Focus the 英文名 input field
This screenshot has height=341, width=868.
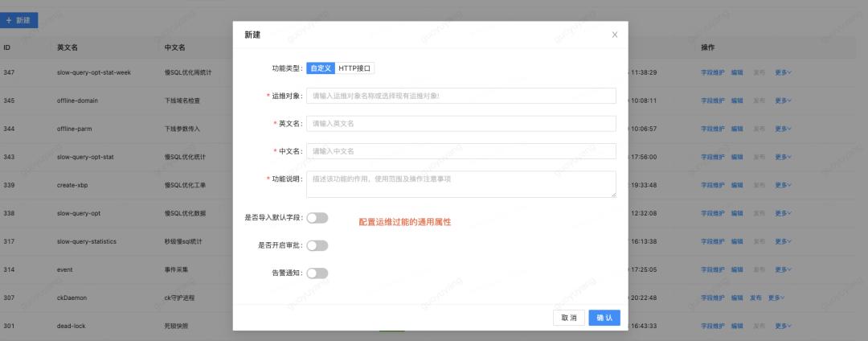pyautogui.click(x=461, y=123)
